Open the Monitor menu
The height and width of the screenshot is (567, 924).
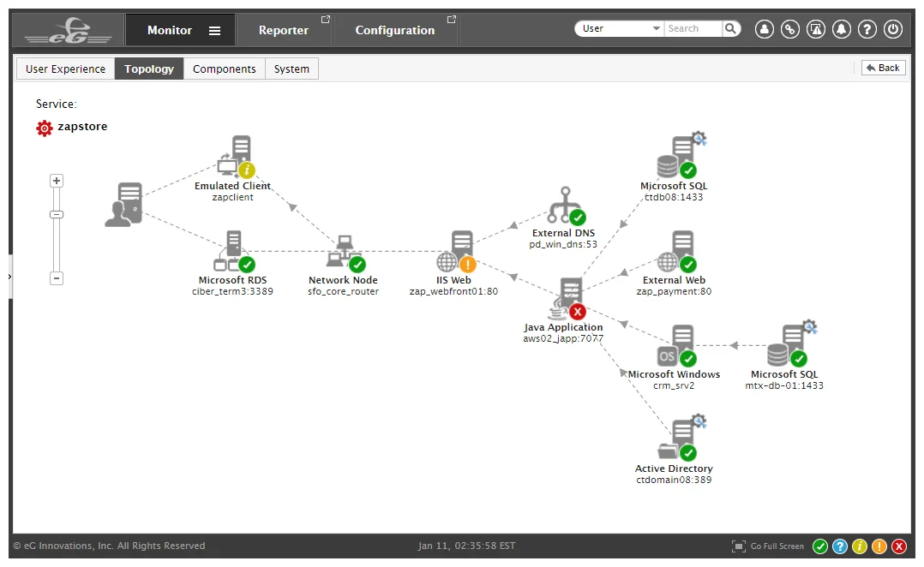[x=170, y=30]
